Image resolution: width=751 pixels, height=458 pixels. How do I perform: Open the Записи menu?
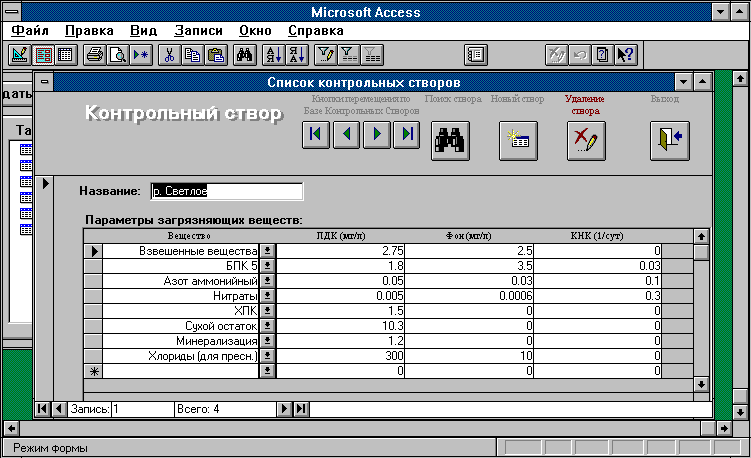(x=198, y=31)
